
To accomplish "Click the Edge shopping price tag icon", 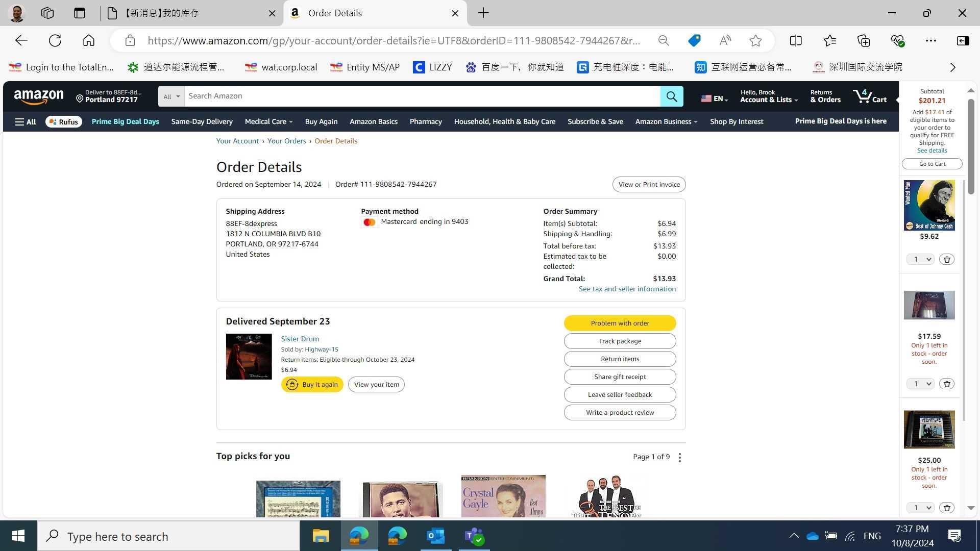I will click(x=694, y=41).
